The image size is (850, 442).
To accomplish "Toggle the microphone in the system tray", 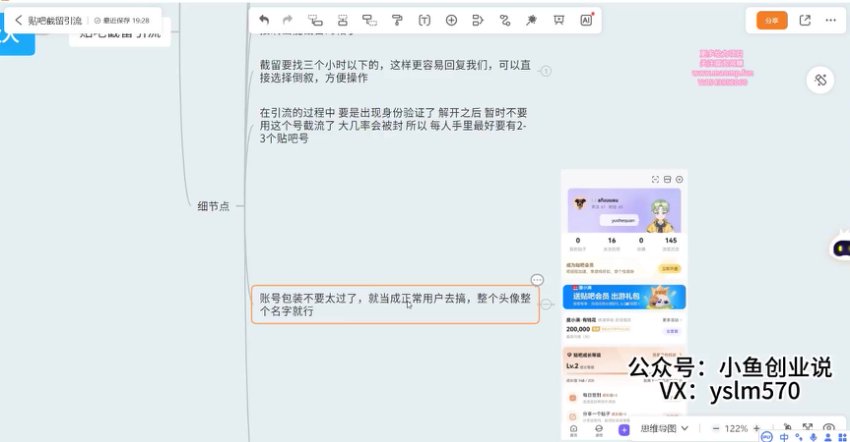I will tap(813, 436).
